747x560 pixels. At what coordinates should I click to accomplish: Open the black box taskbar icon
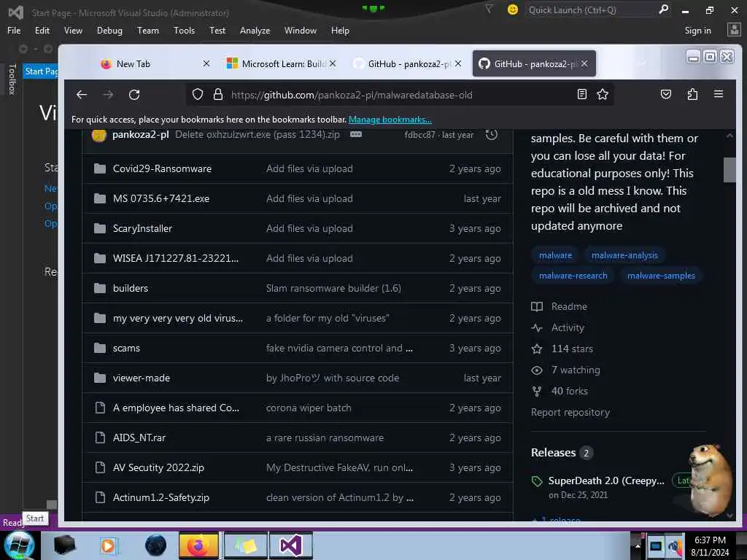pyautogui.click(x=64, y=545)
